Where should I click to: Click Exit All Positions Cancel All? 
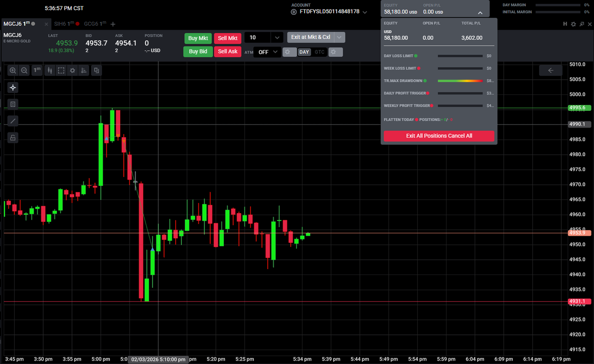coord(439,136)
